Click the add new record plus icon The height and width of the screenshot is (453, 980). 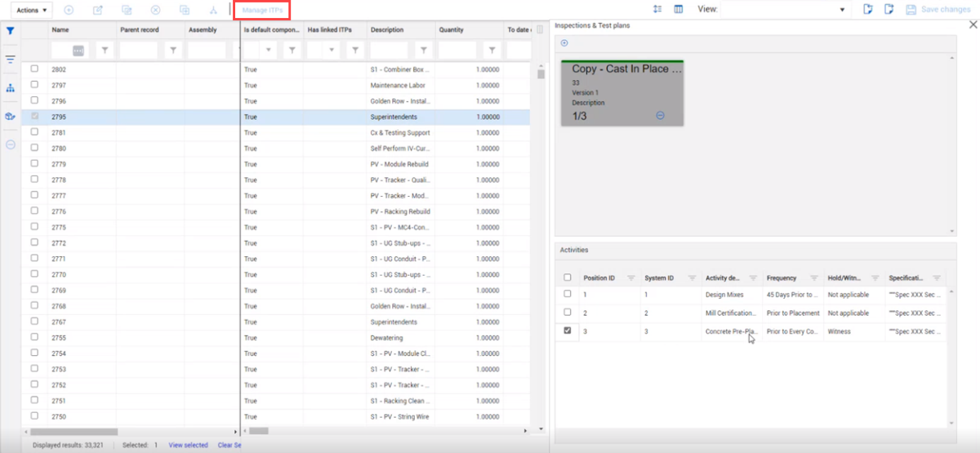tap(69, 10)
